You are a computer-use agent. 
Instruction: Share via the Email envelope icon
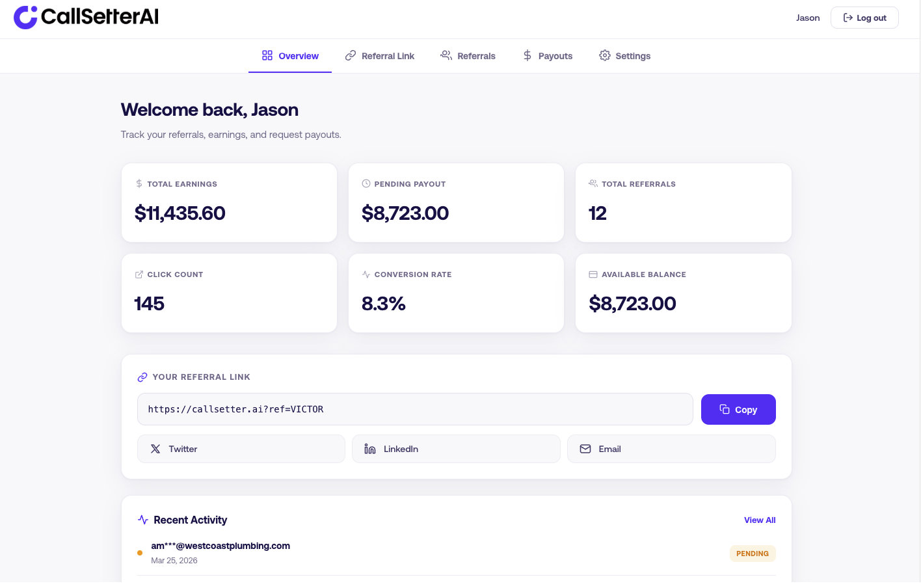coord(585,449)
